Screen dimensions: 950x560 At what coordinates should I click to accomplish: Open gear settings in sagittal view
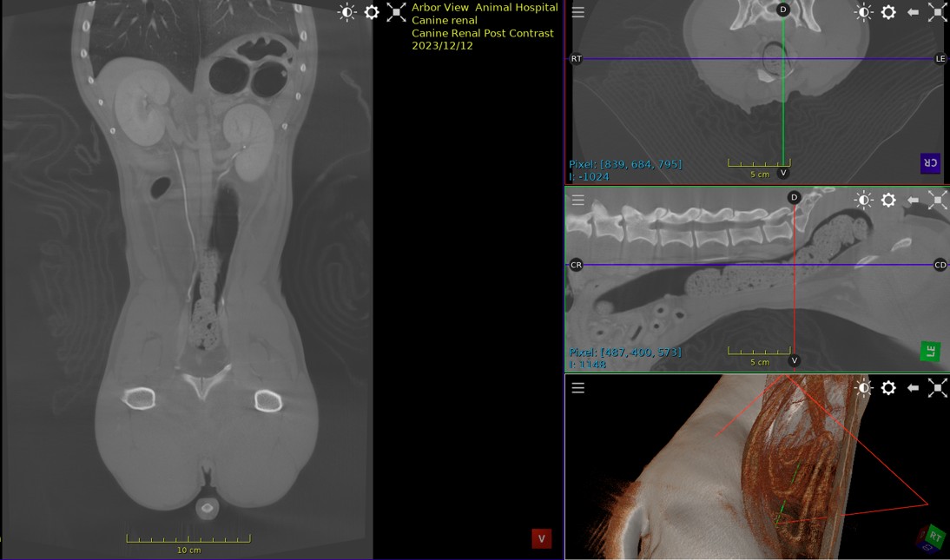click(888, 200)
